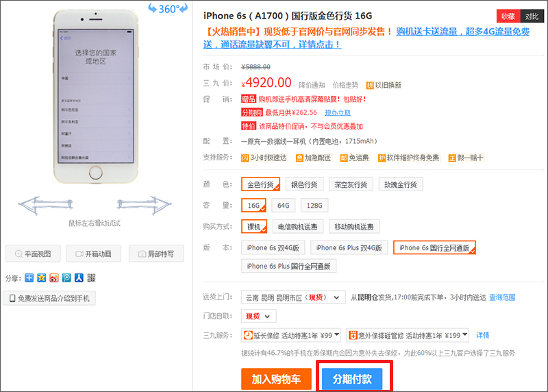Select 16G capacity option
The height and width of the screenshot is (392, 548).
click(x=253, y=206)
